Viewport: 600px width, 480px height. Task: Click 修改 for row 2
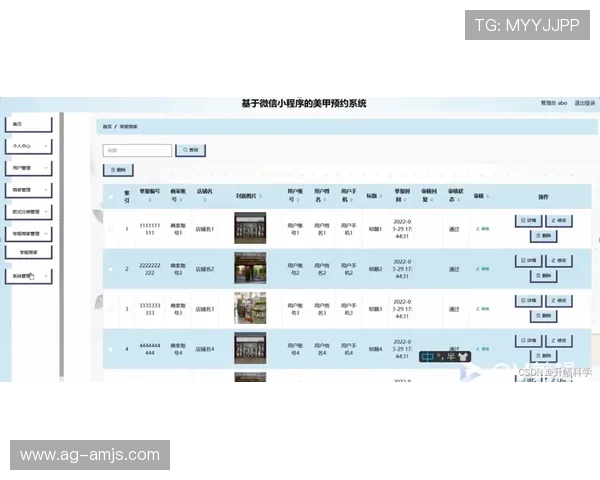point(559,261)
